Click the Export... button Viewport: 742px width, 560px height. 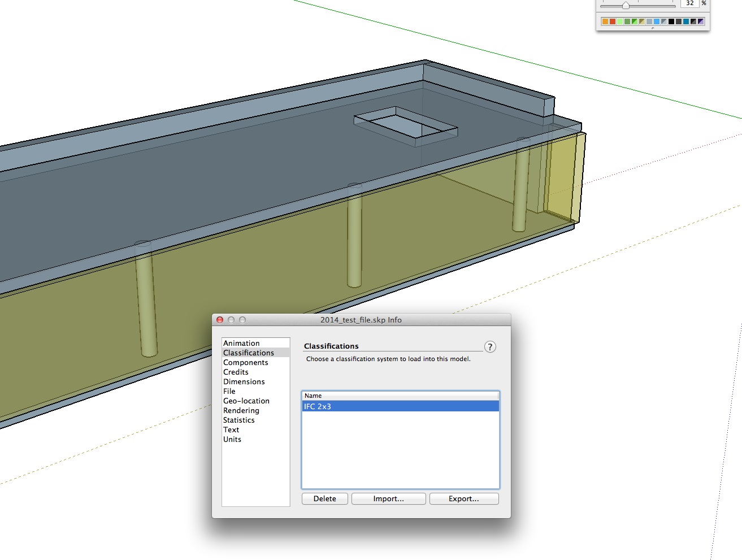pos(464,498)
